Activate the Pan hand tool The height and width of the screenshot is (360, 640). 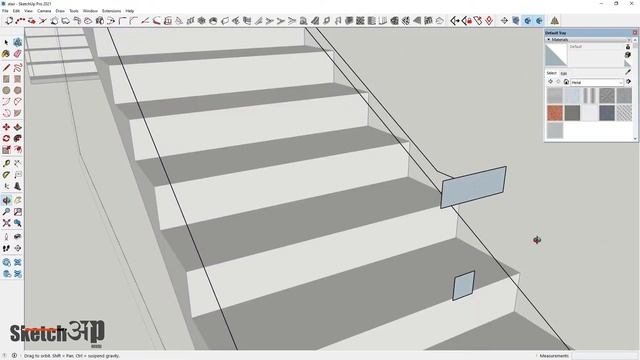(18, 200)
